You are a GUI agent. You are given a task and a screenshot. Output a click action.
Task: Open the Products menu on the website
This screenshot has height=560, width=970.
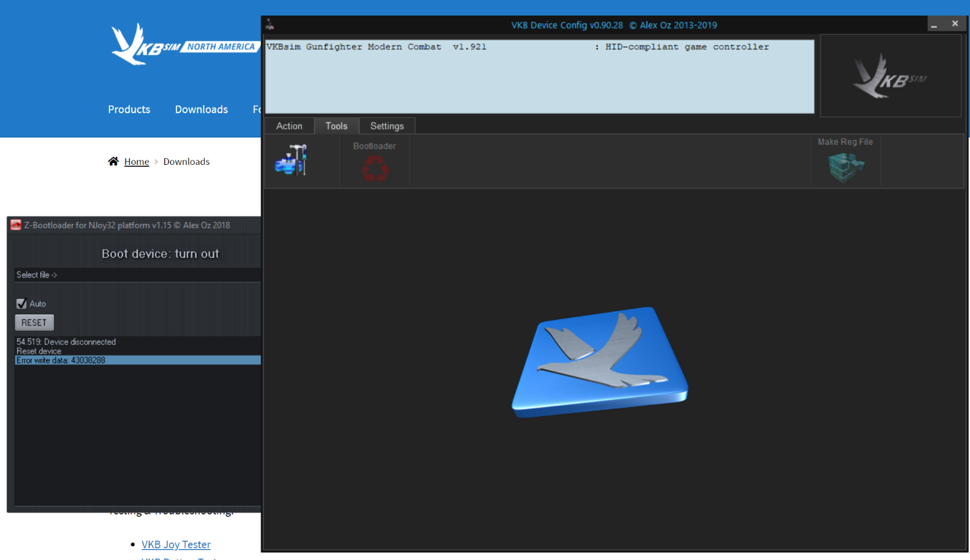[x=129, y=110]
